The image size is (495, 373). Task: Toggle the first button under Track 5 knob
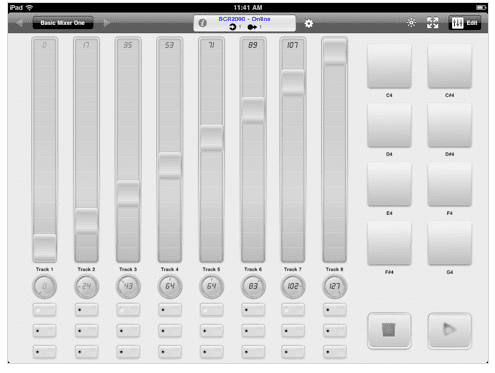click(x=211, y=310)
